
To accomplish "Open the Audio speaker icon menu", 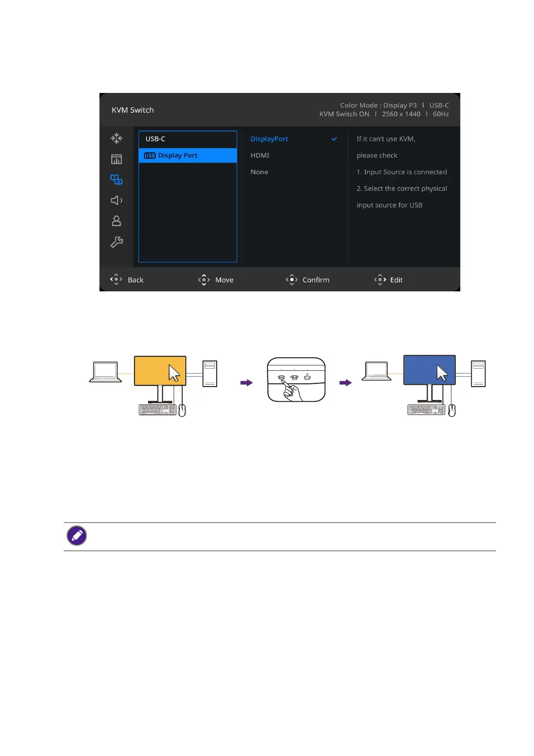I will pyautogui.click(x=116, y=200).
